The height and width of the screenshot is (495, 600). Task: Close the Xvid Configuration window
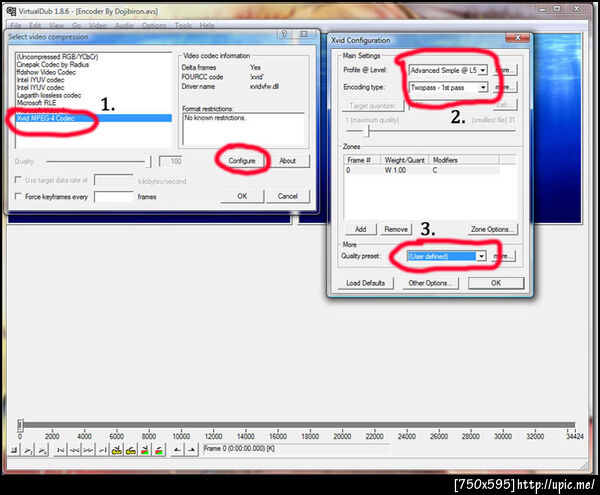(x=517, y=37)
